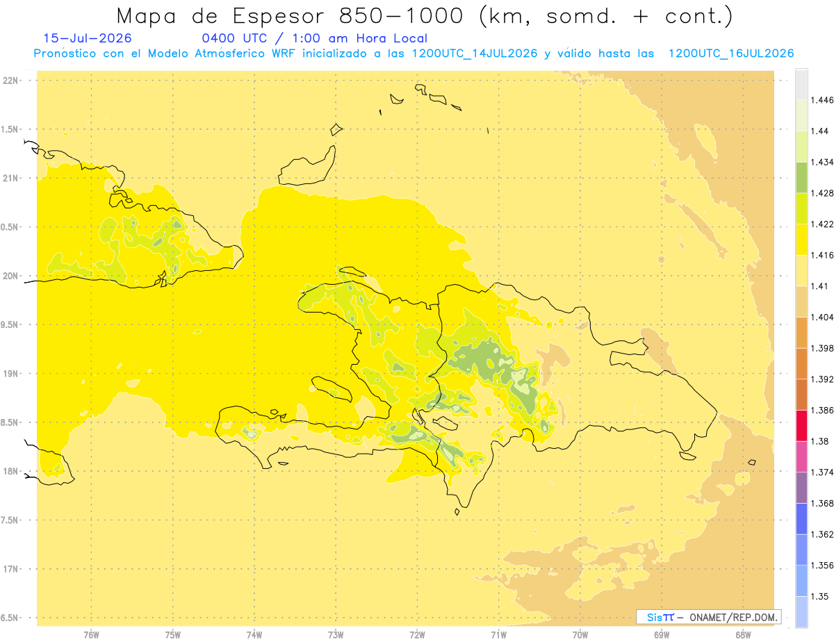Click the colorbar value '1.374'

point(822,472)
